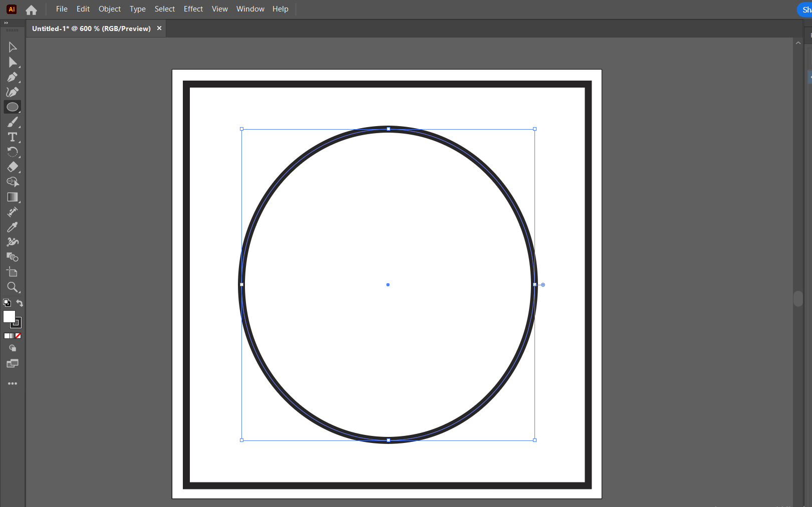The width and height of the screenshot is (812, 507).
Task: Open the Draw mode options
Action: (x=13, y=348)
